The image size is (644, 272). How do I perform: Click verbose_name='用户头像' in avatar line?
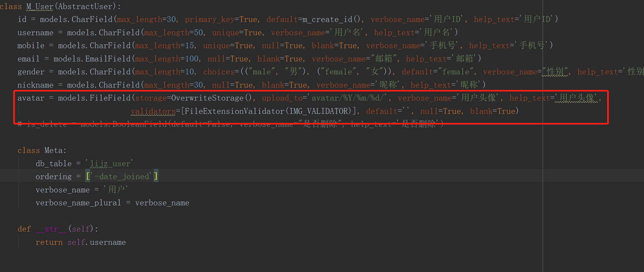click(x=449, y=98)
